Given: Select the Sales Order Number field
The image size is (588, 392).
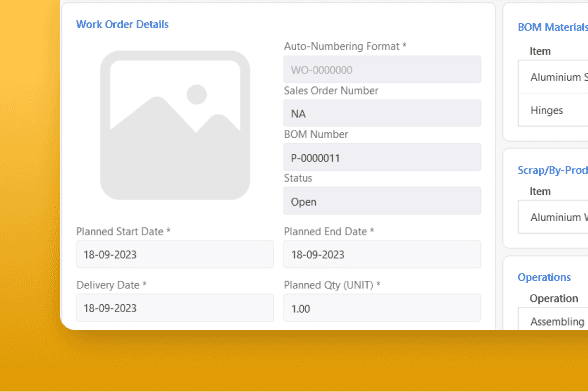Looking at the screenshot, I should [382, 113].
